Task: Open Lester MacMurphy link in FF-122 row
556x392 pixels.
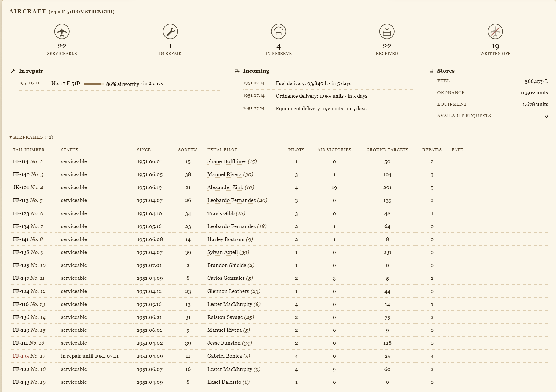Action: pos(230,369)
